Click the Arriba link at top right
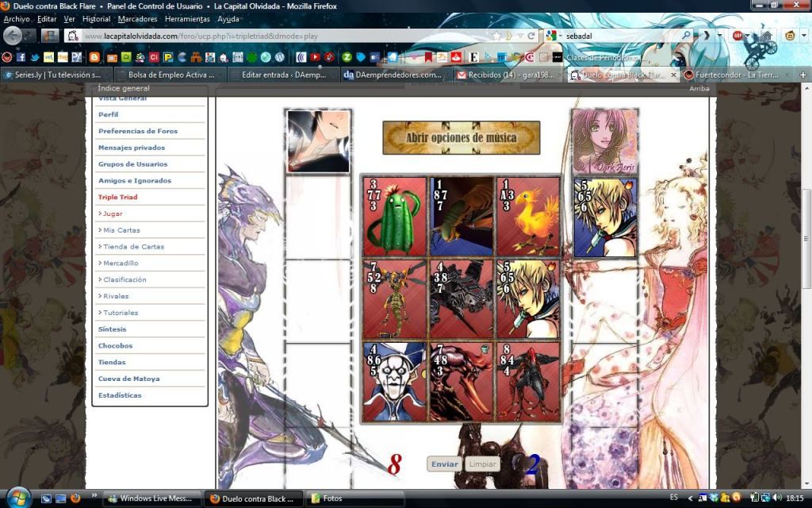The height and width of the screenshot is (508, 812). pyautogui.click(x=699, y=89)
